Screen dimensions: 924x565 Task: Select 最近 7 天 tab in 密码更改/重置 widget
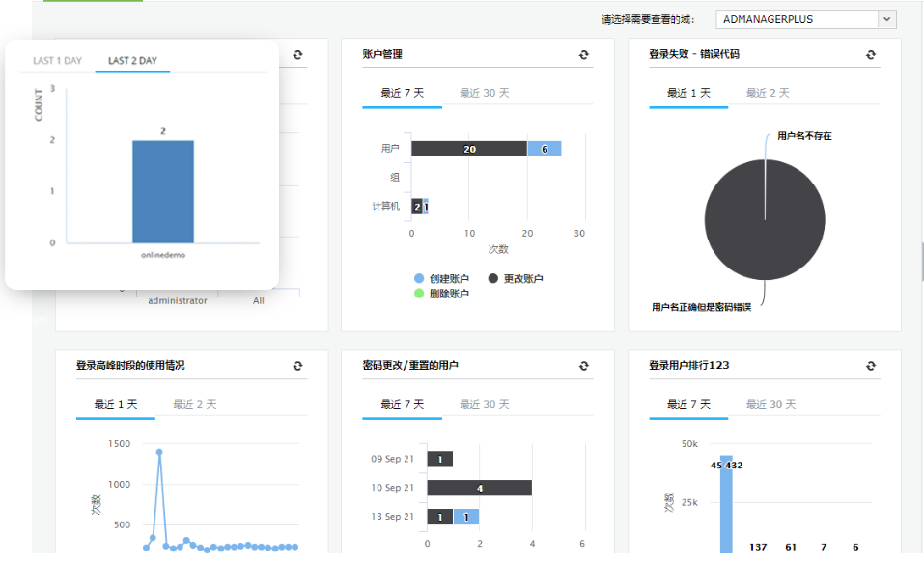pyautogui.click(x=402, y=404)
